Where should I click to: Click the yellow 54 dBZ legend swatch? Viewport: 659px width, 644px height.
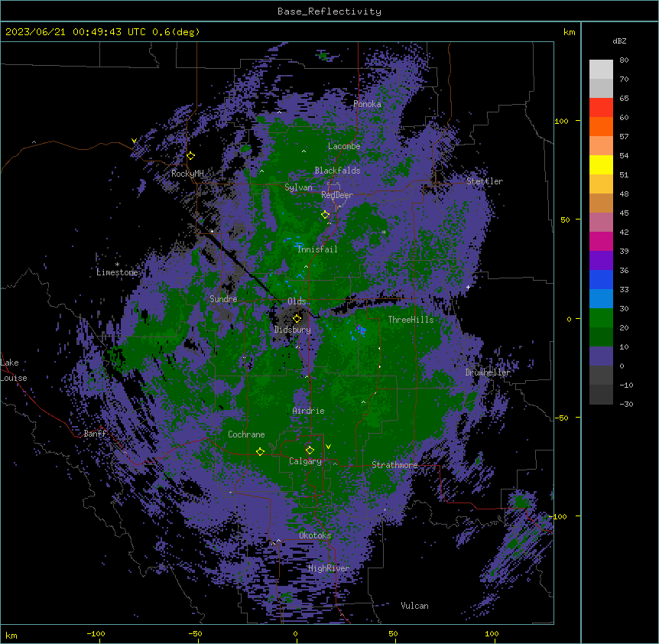[601, 164]
